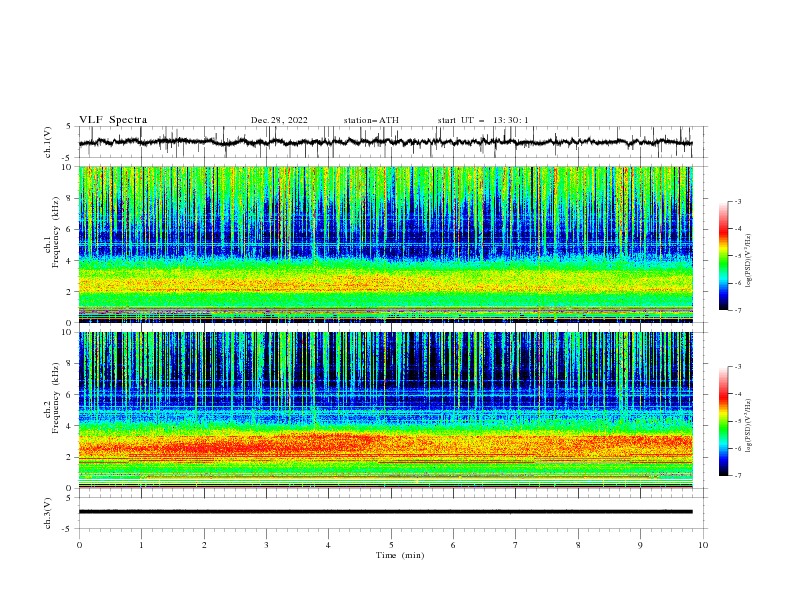Click the 'ch.2 Frequency (kHz)' axis label

52,396
